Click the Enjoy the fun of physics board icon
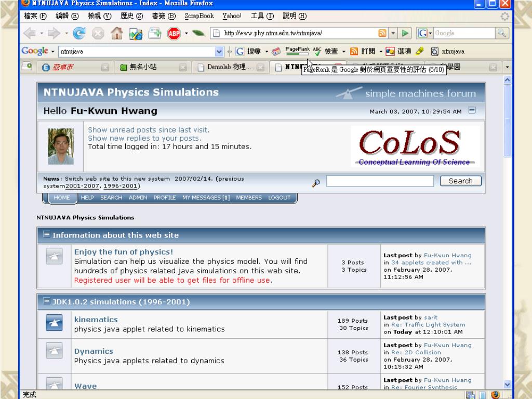The image size is (532, 399). tap(54, 256)
